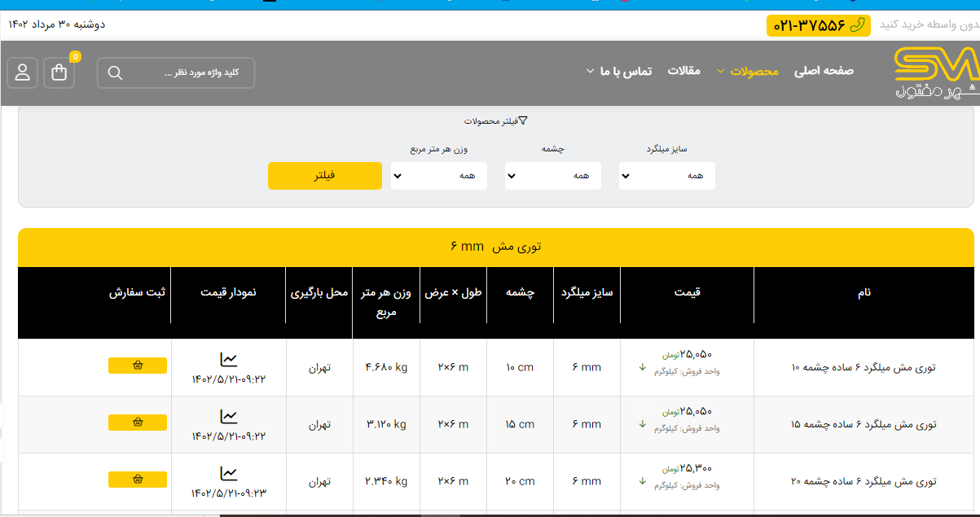Screen dimensions: 980x517
Task: Open price chart for چشمه ۱۵ row
Action: 229,416
